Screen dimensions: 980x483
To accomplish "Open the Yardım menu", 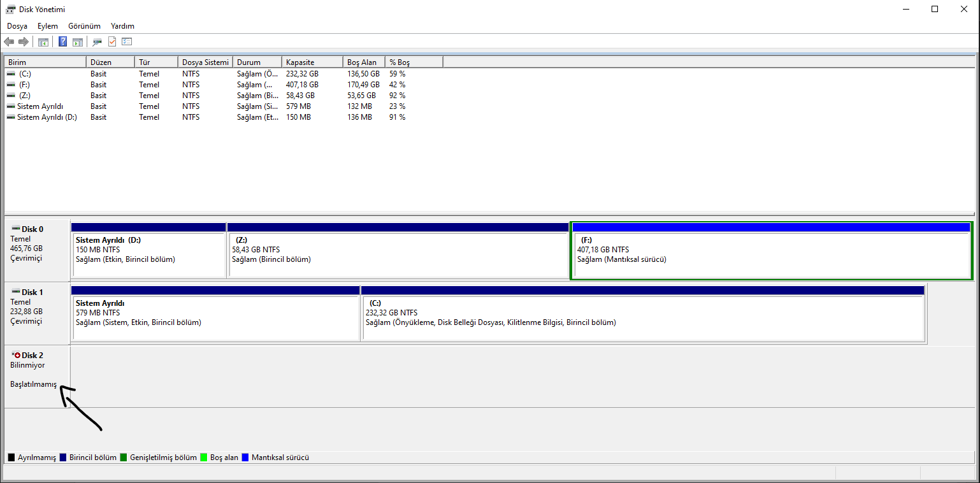I will click(x=122, y=26).
